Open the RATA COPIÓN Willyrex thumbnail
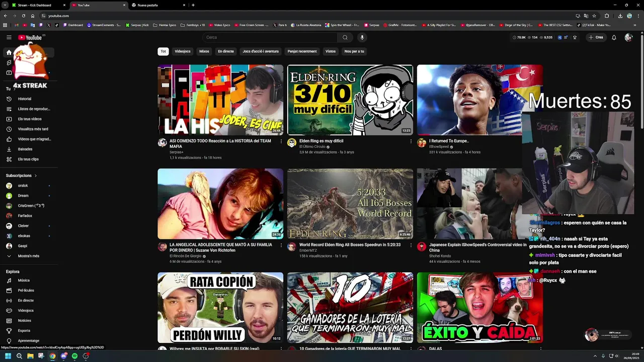This screenshot has height=362, width=644. point(220,308)
